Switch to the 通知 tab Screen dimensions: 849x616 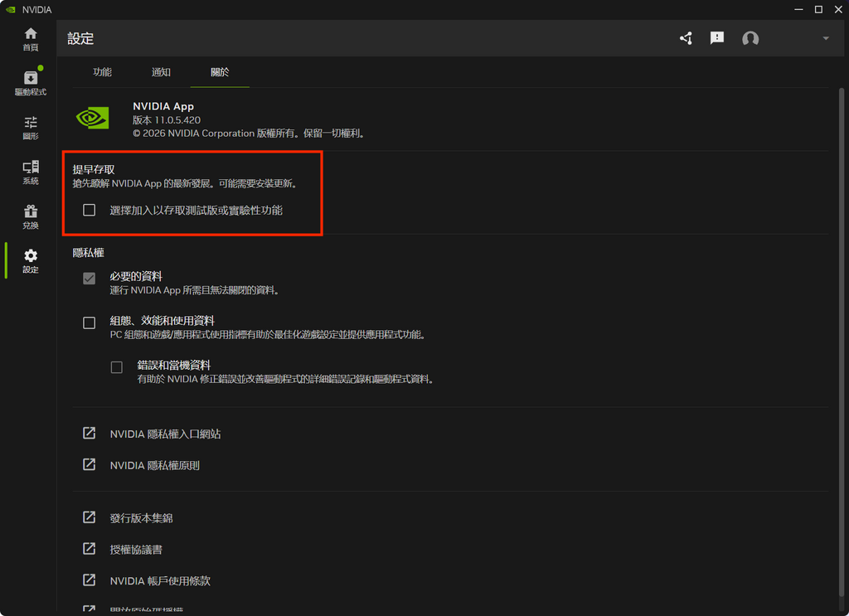pyautogui.click(x=161, y=72)
